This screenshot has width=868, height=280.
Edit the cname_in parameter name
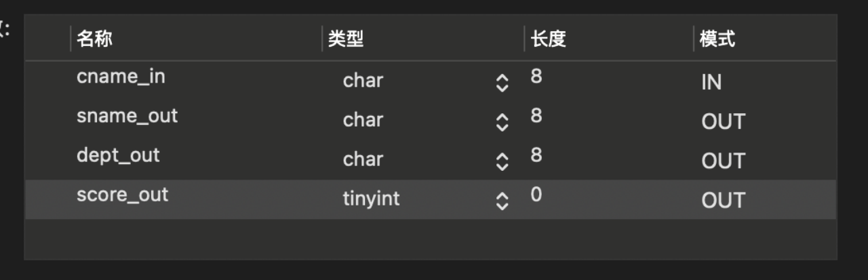(x=121, y=77)
